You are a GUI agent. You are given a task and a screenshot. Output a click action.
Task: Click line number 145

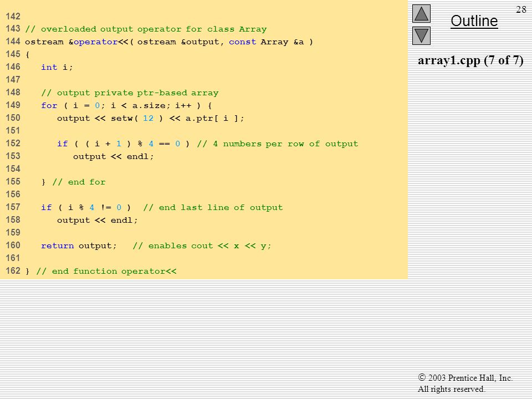click(x=13, y=54)
